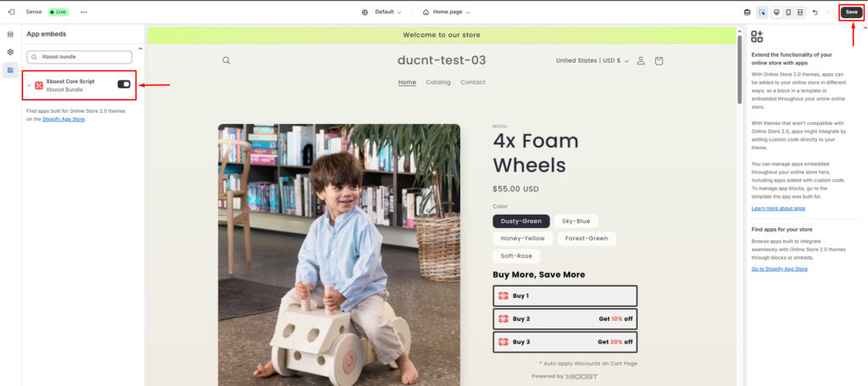This screenshot has width=868, height=386.
Task: Open the Theme settings gear icon
Action: [x=10, y=52]
